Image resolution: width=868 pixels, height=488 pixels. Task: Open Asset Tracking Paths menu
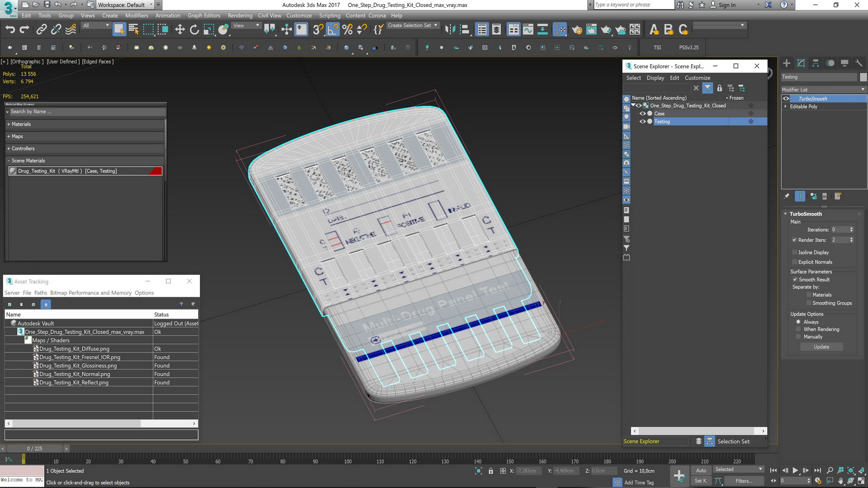[41, 293]
